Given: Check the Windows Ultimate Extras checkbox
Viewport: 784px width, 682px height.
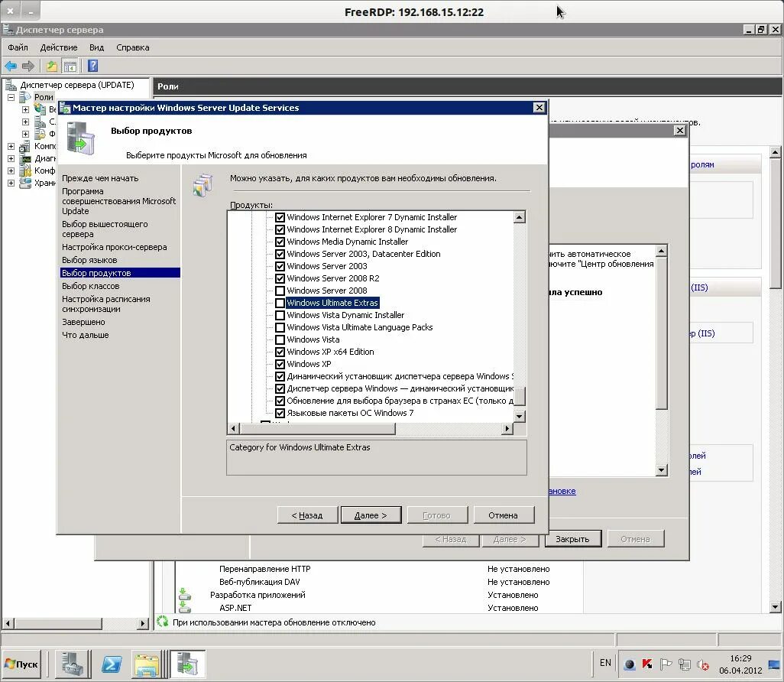Looking at the screenshot, I should tap(280, 303).
